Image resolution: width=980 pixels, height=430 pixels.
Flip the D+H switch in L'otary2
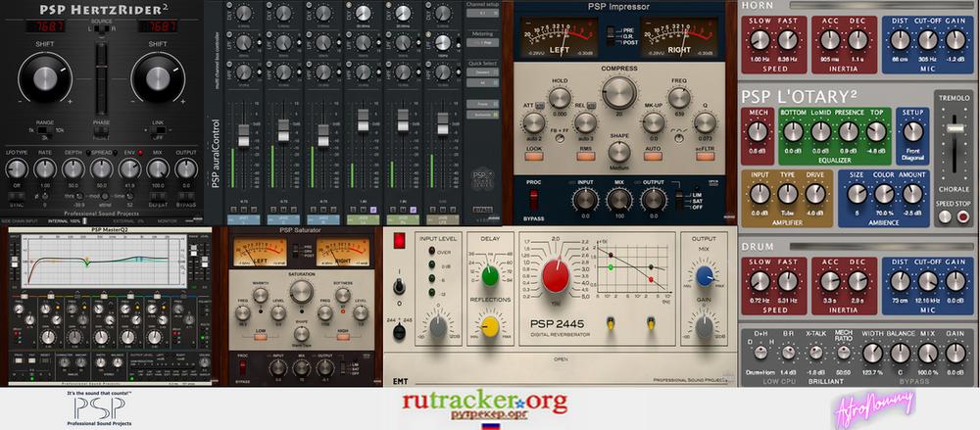760,353
